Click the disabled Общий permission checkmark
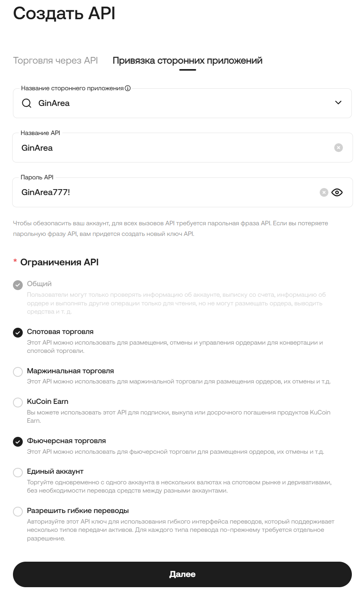Screen dimensions: 364x597 pyautogui.click(x=18, y=285)
